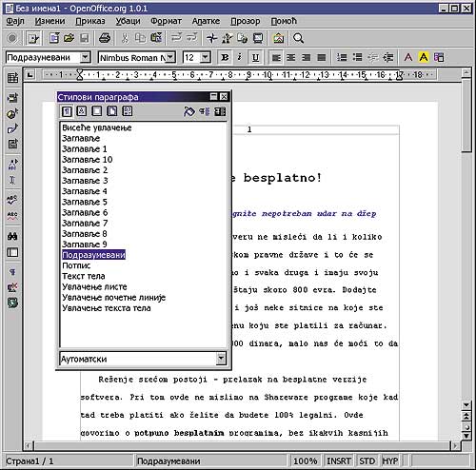The image size is (476, 470).
Task: Select Текст тела style in list
Action: [84, 276]
